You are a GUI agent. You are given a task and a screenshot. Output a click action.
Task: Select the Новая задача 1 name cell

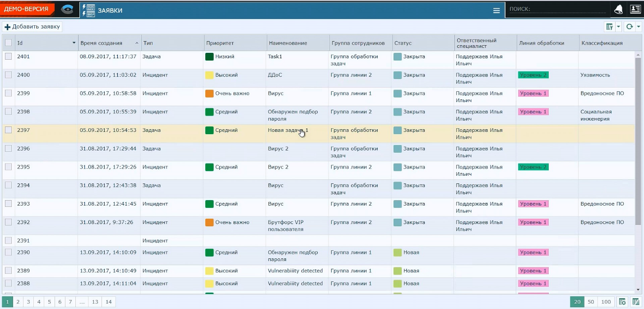(x=297, y=134)
